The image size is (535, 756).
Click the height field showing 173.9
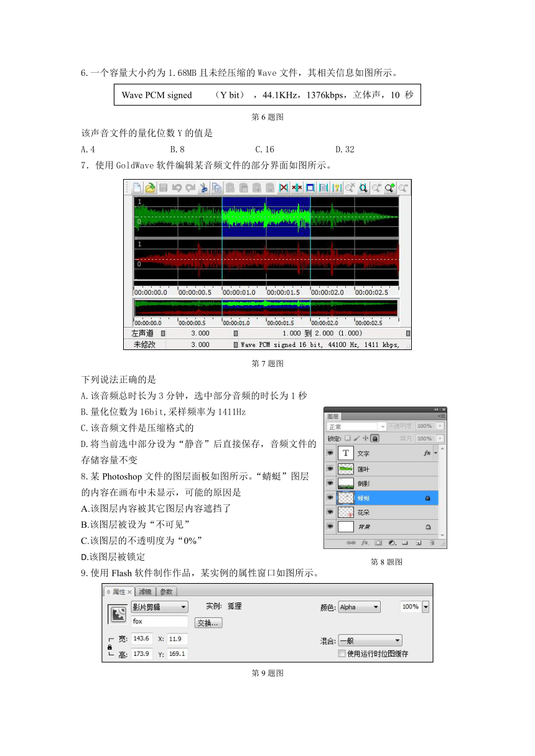pyautogui.click(x=142, y=654)
